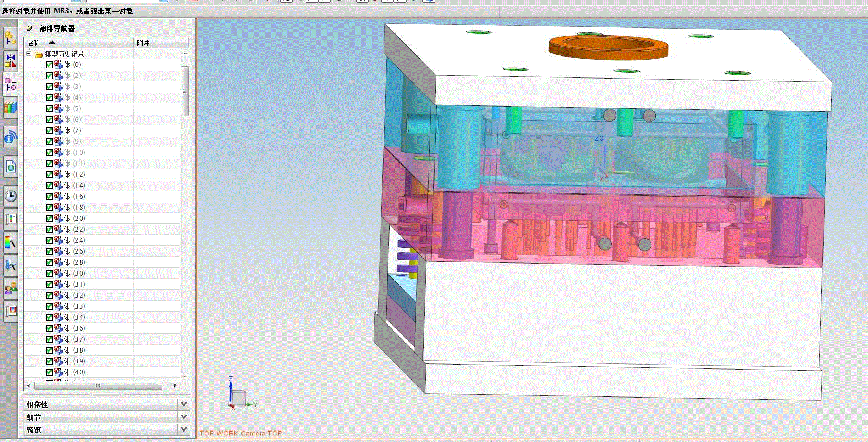Select the 体 (18) row label

pos(75,208)
